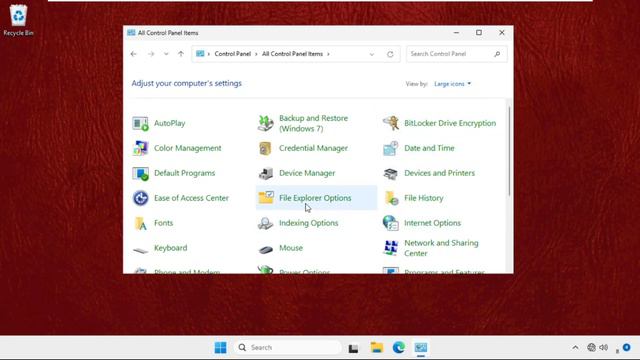Select All Control Panel Items breadcrumb
Viewport: 640px width, 360px height.
tap(292, 54)
